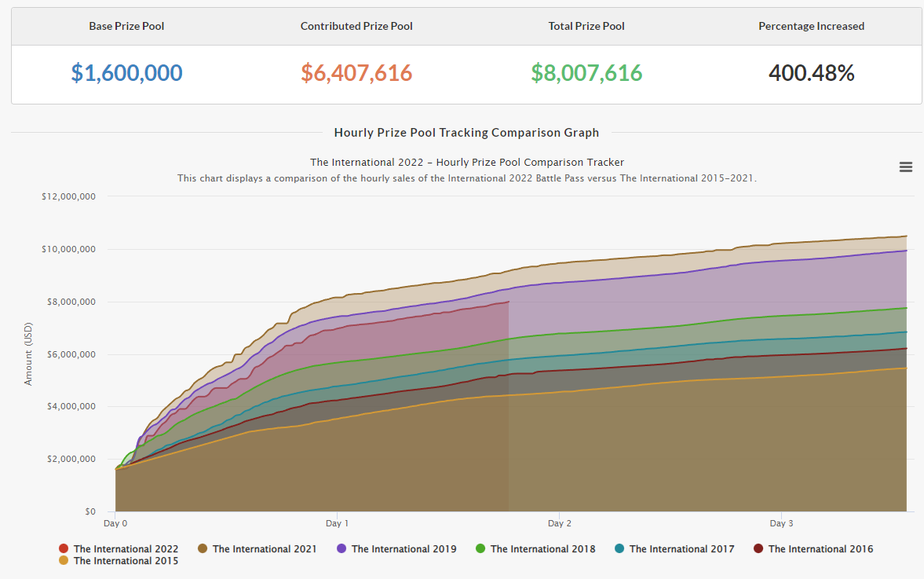Hide The International 2018 series
The image size is (924, 579).
click(x=542, y=549)
